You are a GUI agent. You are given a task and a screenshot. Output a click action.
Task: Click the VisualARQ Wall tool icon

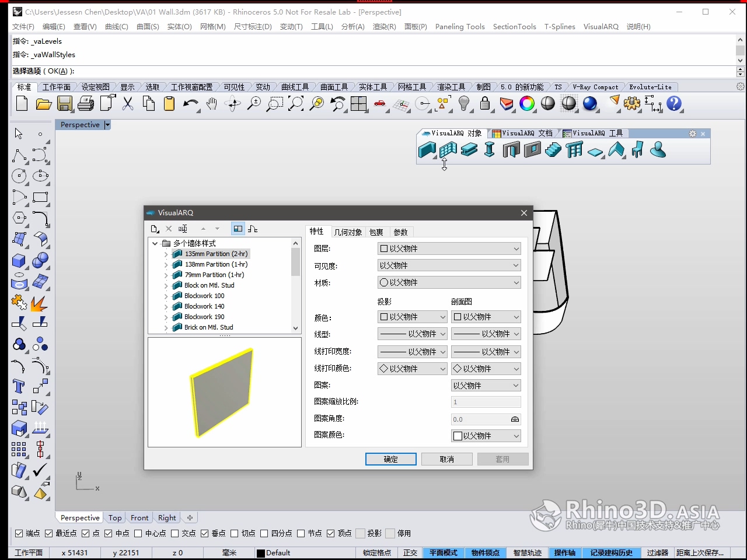tap(427, 150)
